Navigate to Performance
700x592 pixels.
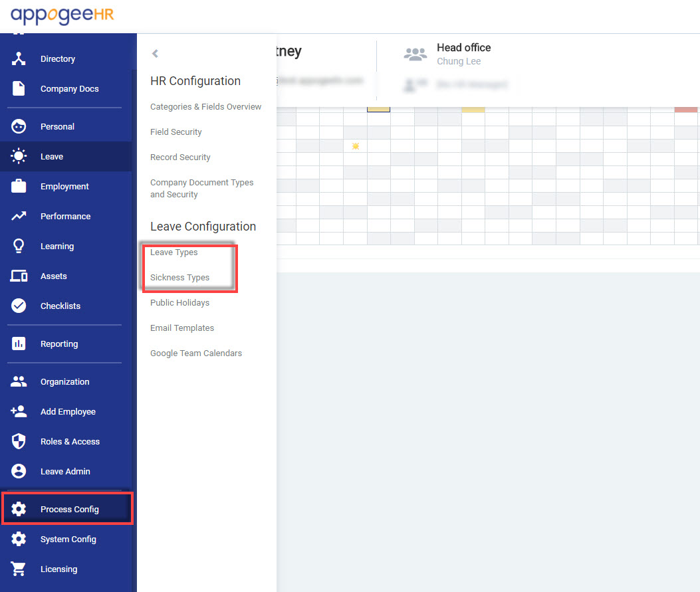[x=66, y=216]
